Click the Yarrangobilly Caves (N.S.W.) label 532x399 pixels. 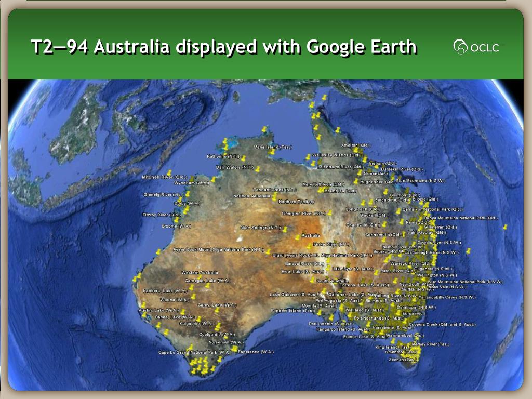(447, 297)
